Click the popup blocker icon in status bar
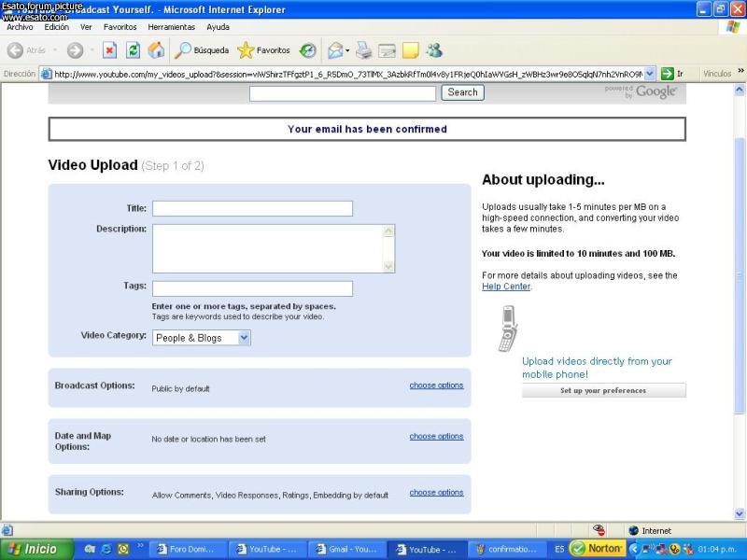This screenshot has width=747, height=560. pos(599,530)
